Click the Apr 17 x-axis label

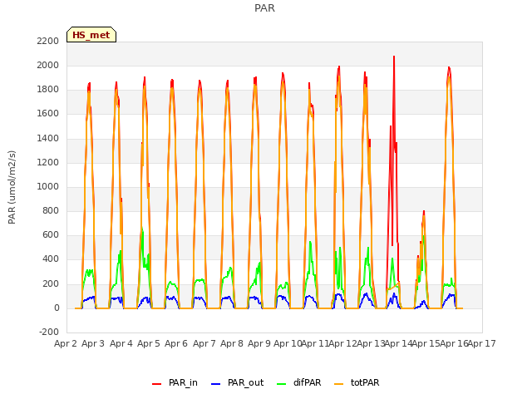click(482, 343)
